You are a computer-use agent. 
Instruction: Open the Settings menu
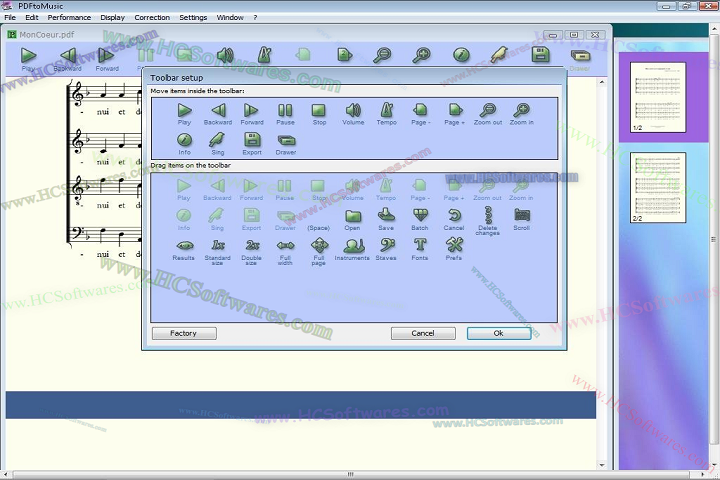tap(193, 17)
